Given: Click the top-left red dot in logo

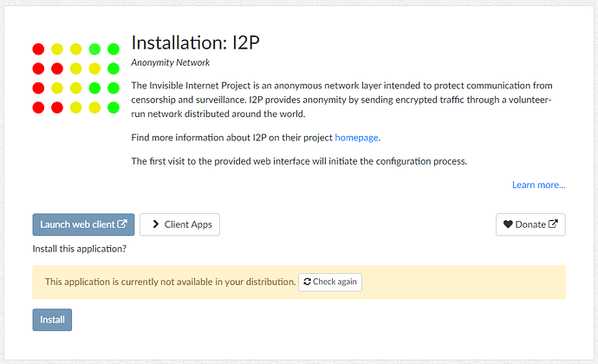Looking at the screenshot, I should 38,49.
